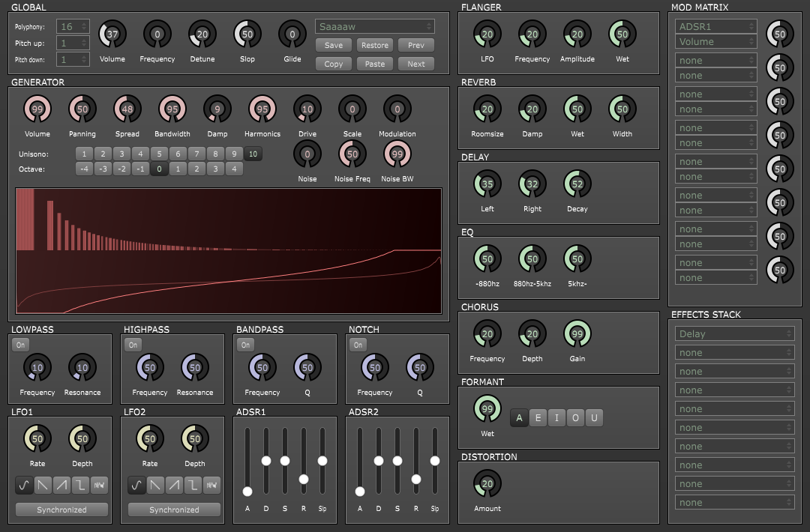Pick ramp-up sawtooth waveform in LFO1
The image size is (810, 532).
point(61,486)
